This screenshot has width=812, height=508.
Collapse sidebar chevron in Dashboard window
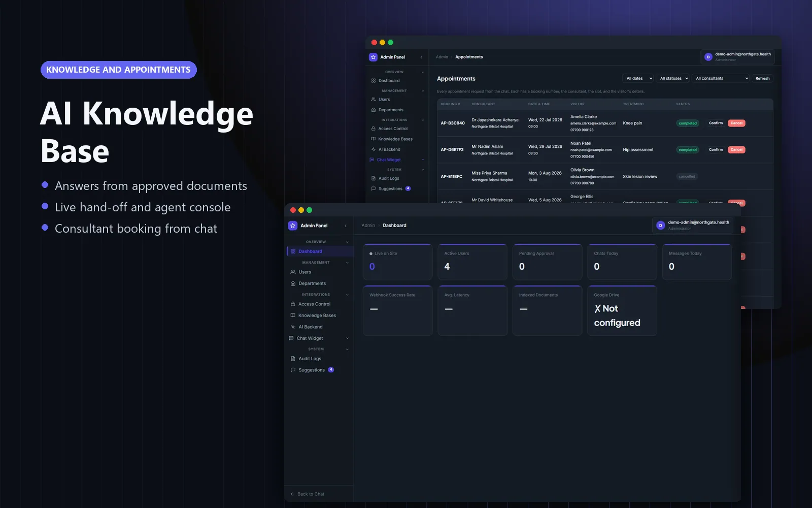click(x=346, y=226)
